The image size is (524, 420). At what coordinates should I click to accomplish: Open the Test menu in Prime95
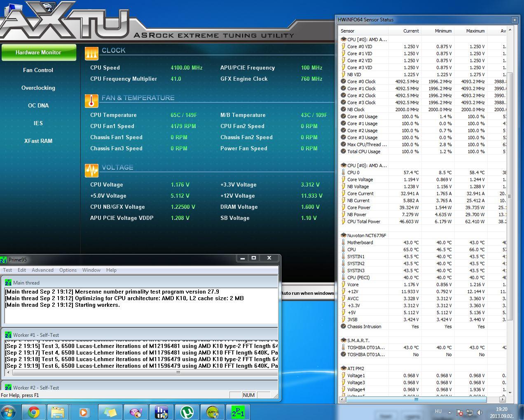tap(7, 270)
